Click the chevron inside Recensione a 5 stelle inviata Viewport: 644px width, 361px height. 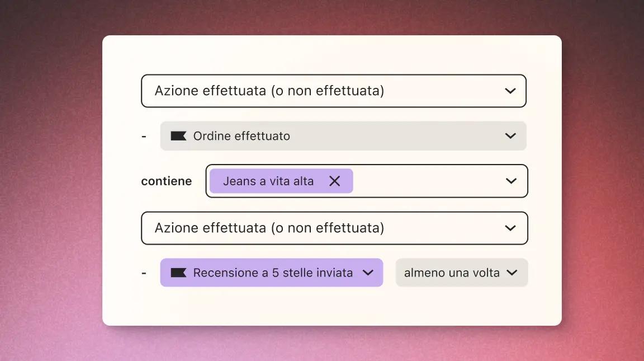(x=368, y=273)
